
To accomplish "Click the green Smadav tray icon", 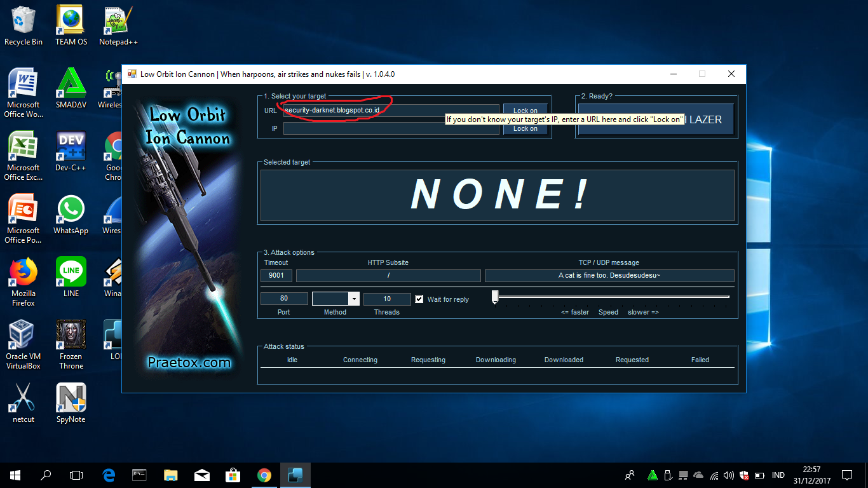I will pyautogui.click(x=653, y=475).
